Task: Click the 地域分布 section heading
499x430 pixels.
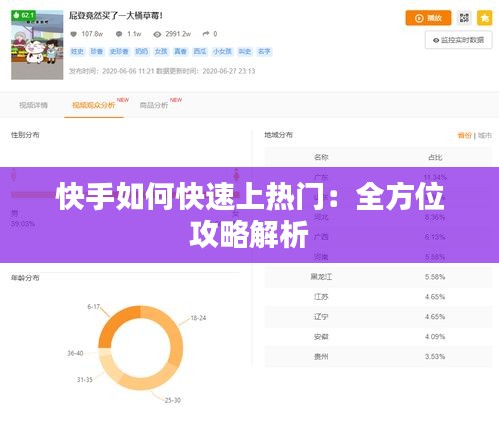Action: coord(278,135)
